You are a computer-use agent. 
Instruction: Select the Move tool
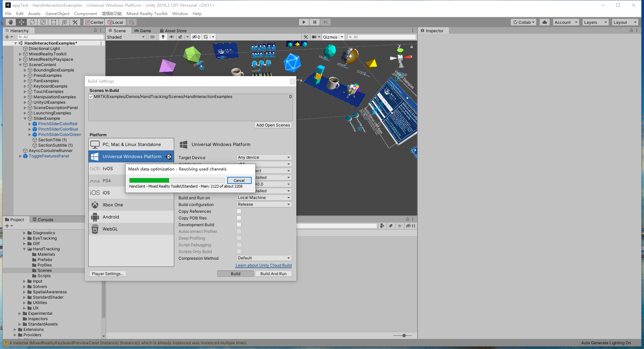point(21,22)
